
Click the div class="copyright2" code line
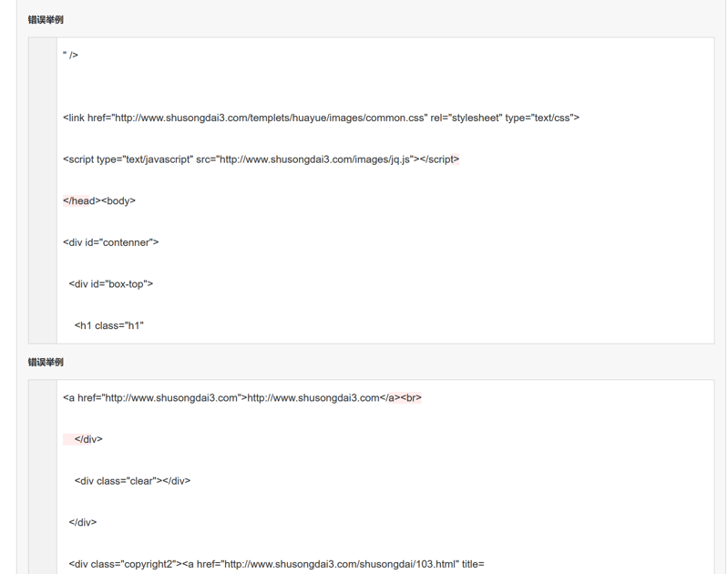[276, 564]
